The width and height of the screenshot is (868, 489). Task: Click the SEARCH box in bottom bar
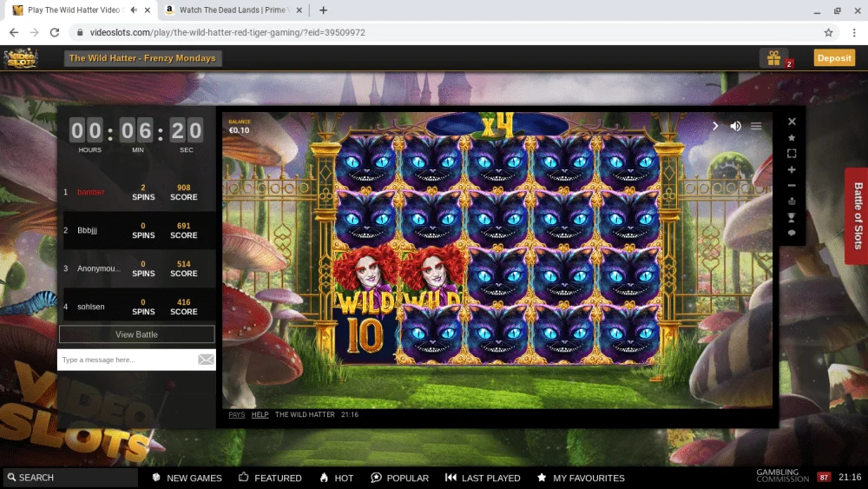coord(69,478)
